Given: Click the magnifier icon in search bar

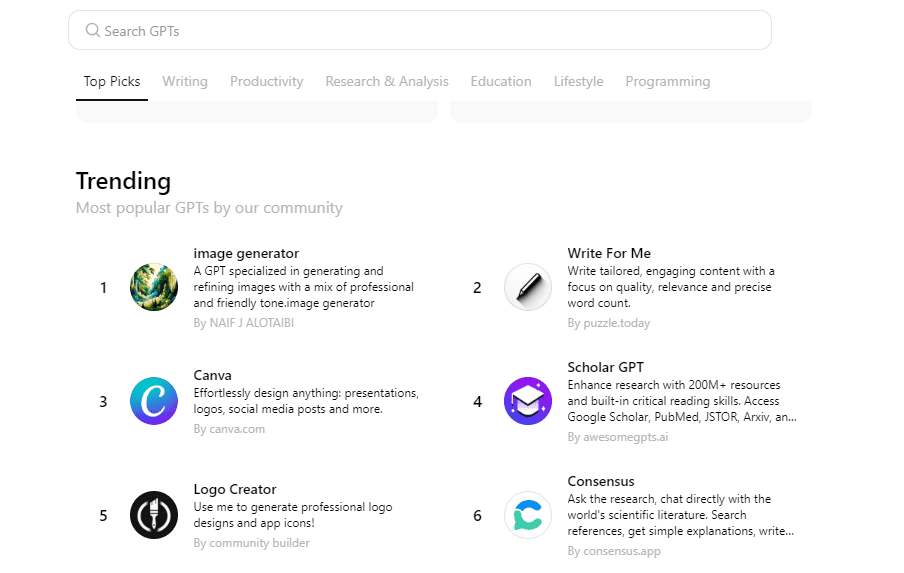Looking at the screenshot, I should [x=93, y=31].
